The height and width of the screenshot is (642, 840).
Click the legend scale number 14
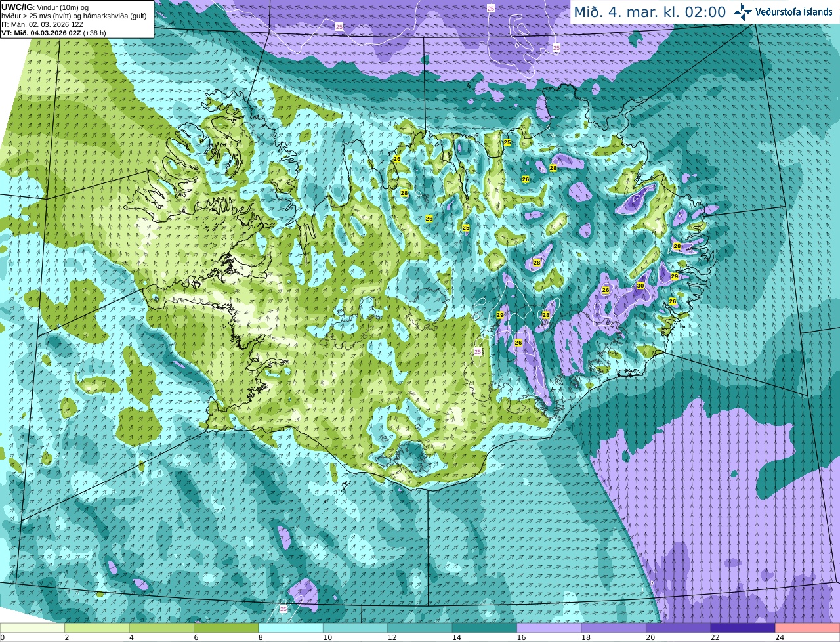[456, 637]
